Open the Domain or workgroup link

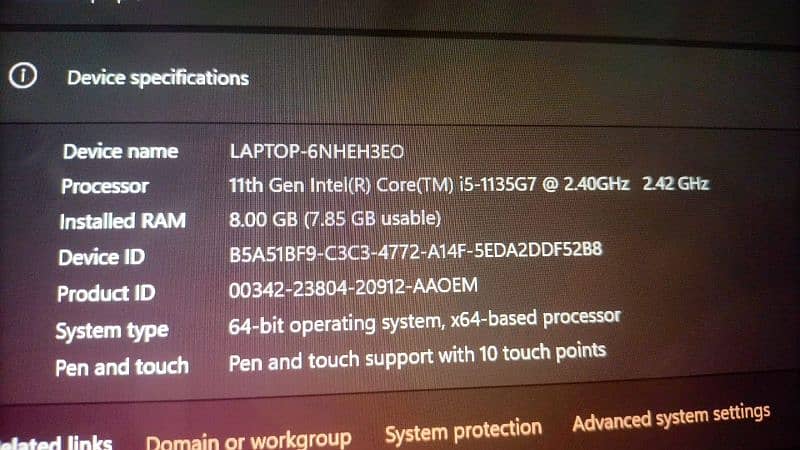coord(248,440)
